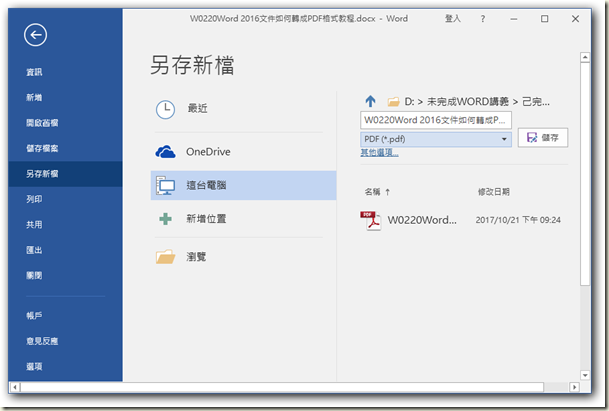The height and width of the screenshot is (411, 609).
Task: Go up one folder level arrow
Action: (x=370, y=101)
